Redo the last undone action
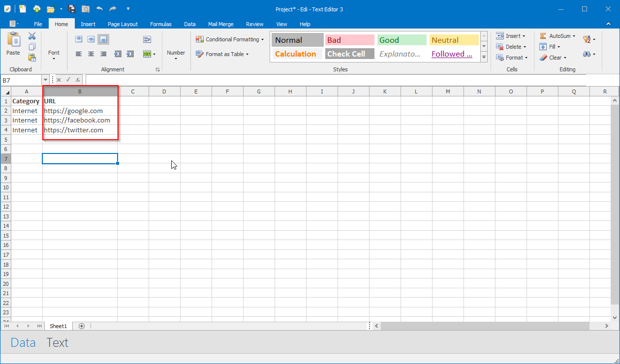 point(113,9)
